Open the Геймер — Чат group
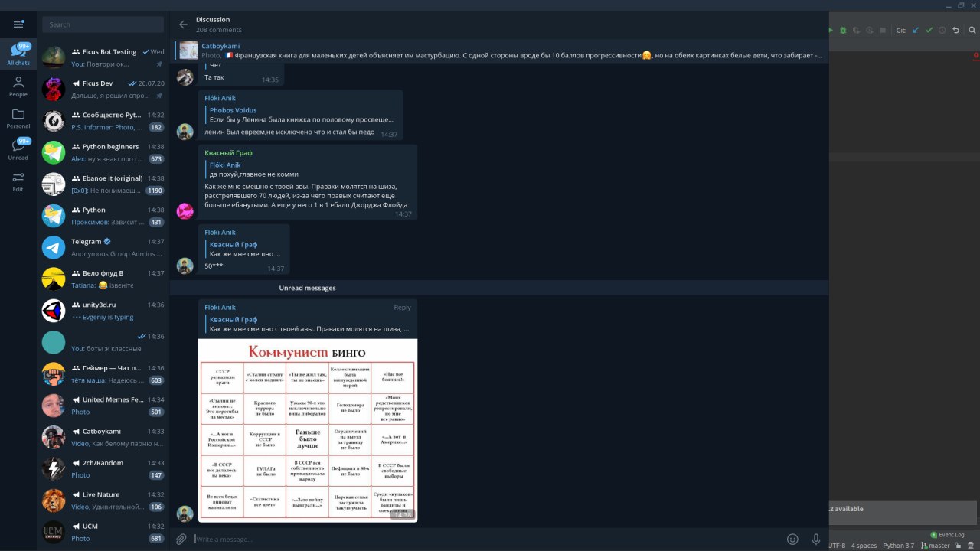The image size is (980, 551). [x=103, y=373]
